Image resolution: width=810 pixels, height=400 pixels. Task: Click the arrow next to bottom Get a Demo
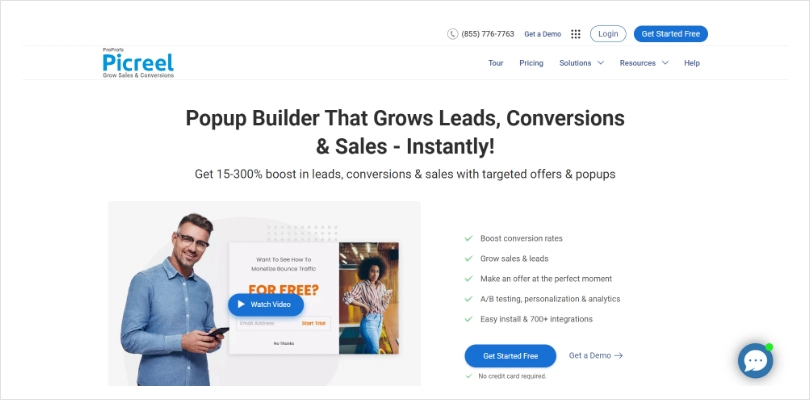[618, 356]
